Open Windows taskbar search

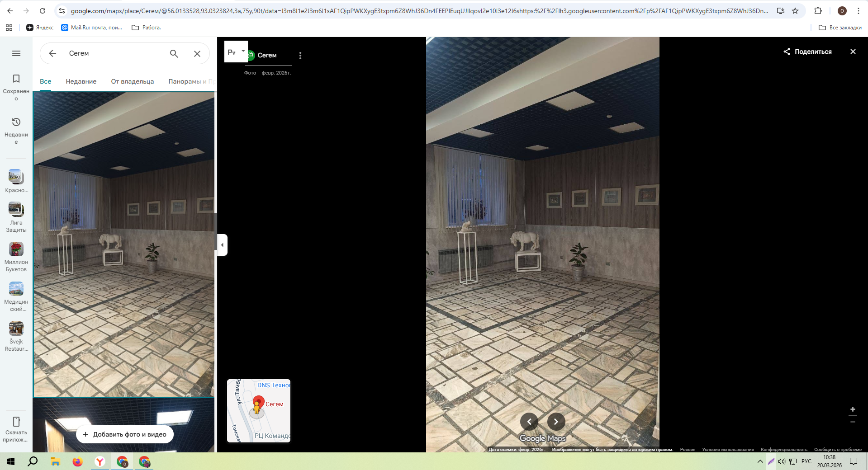[x=33, y=461]
